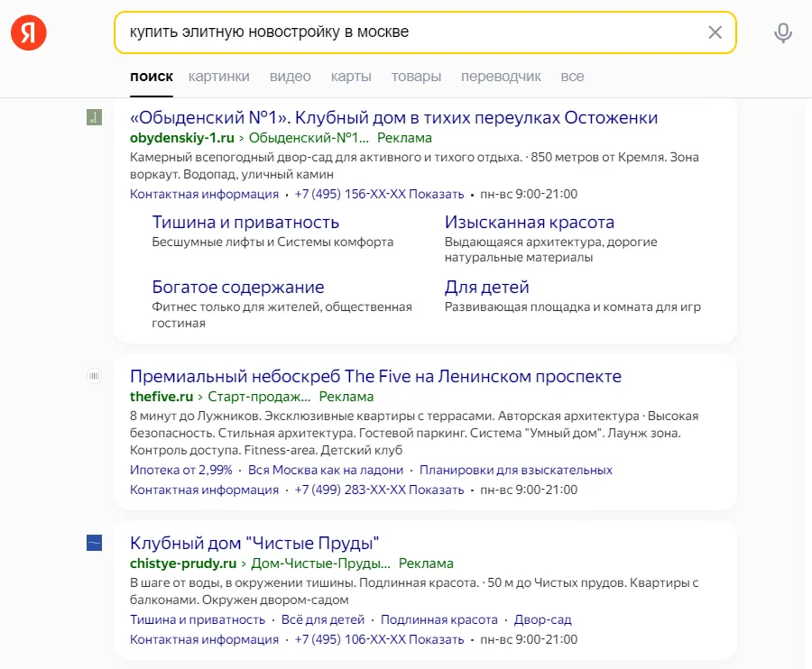Open Контактная информация for Чистые Пруды
Viewport: 812px width, 669px height.
click(205, 639)
